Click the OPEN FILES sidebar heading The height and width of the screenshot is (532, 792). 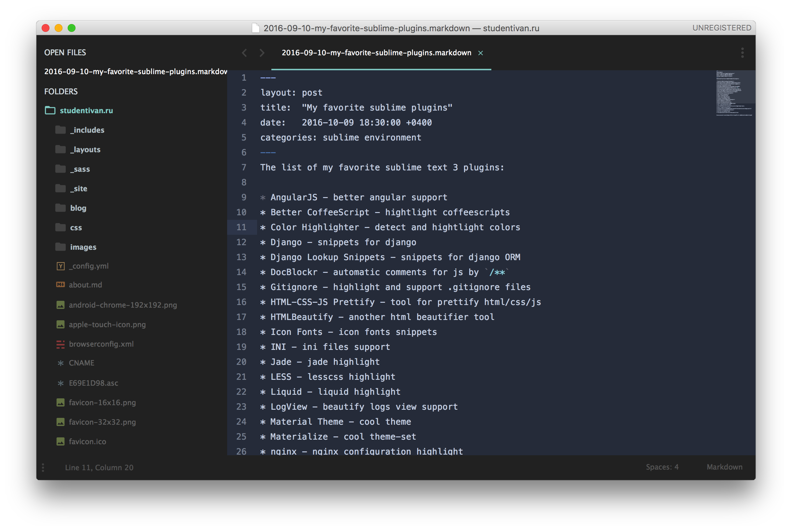click(65, 53)
